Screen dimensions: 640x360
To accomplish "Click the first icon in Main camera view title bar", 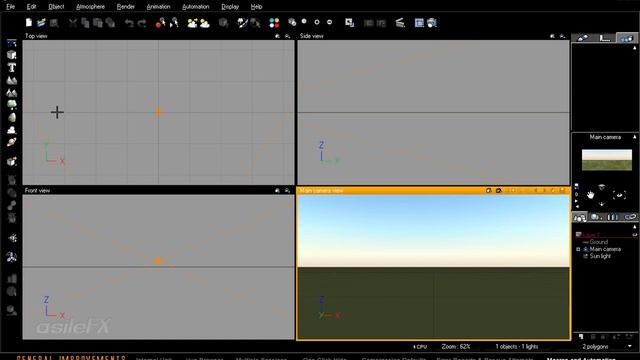I will [488, 191].
